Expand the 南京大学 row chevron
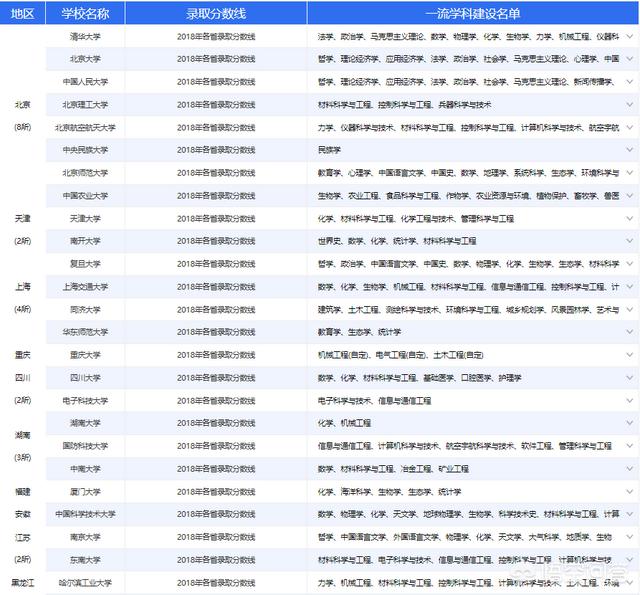640x595 pixels. click(629, 537)
